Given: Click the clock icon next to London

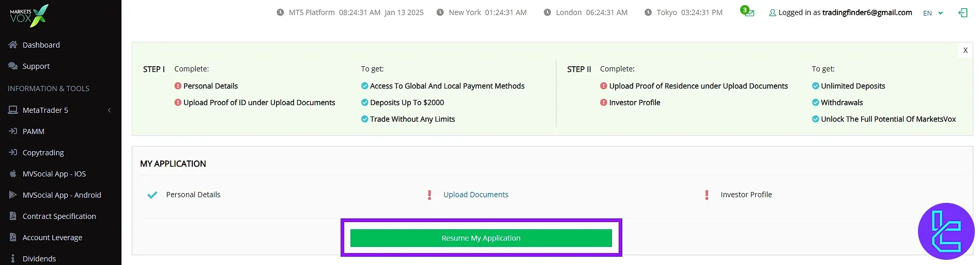Looking at the screenshot, I should coord(547,12).
